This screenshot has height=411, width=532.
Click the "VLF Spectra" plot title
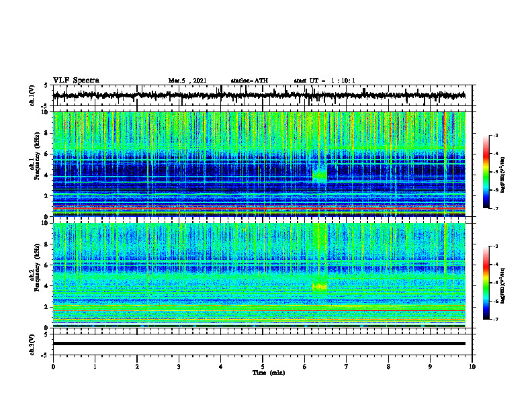pyautogui.click(x=76, y=80)
